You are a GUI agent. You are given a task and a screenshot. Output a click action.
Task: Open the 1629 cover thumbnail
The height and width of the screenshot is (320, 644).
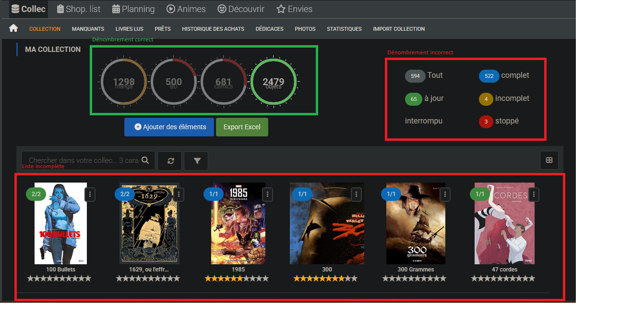click(x=149, y=223)
